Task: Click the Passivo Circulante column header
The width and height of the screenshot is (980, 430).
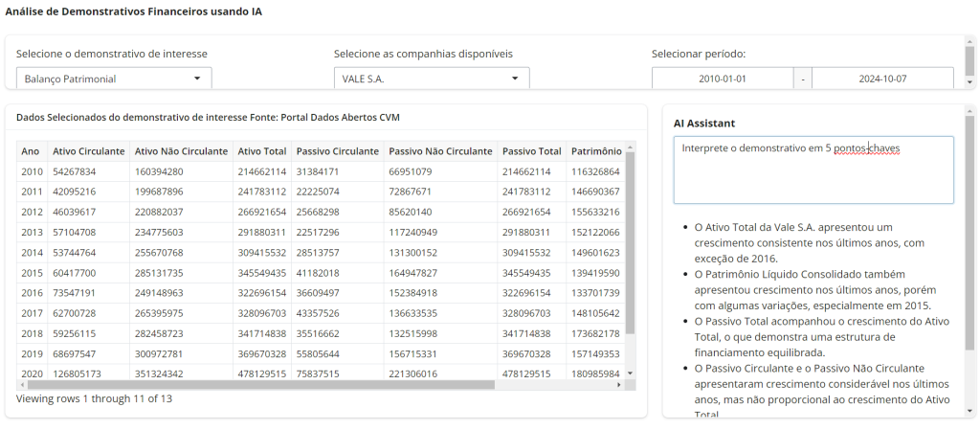Action: 338,151
